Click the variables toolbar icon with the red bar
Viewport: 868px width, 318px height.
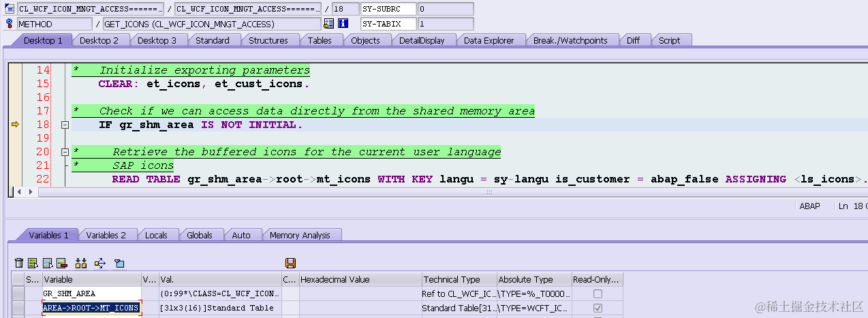(61, 263)
